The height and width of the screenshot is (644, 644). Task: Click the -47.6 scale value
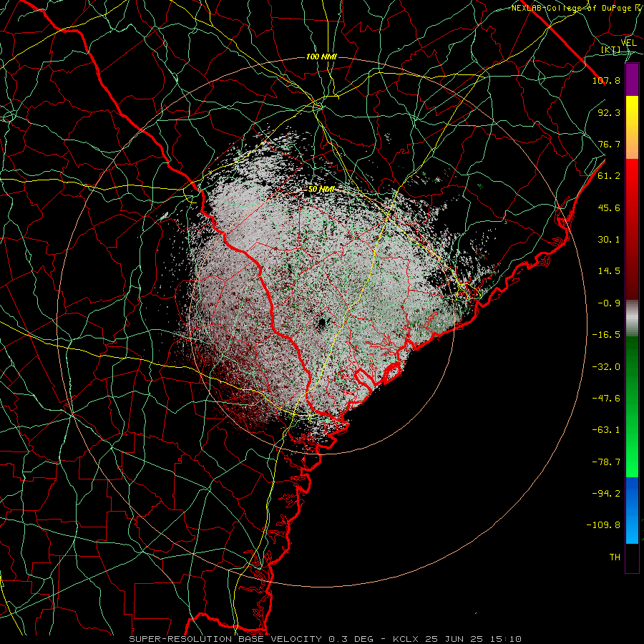click(606, 399)
